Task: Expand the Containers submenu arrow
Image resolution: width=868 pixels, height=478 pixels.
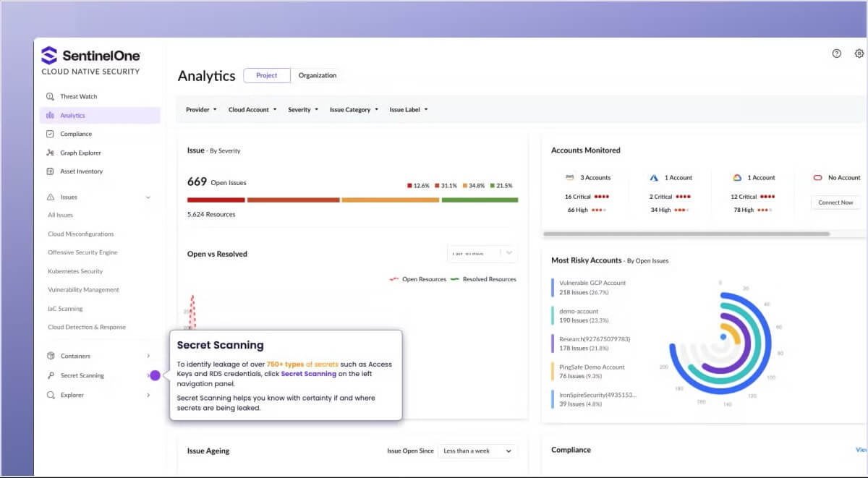Action: click(x=148, y=356)
